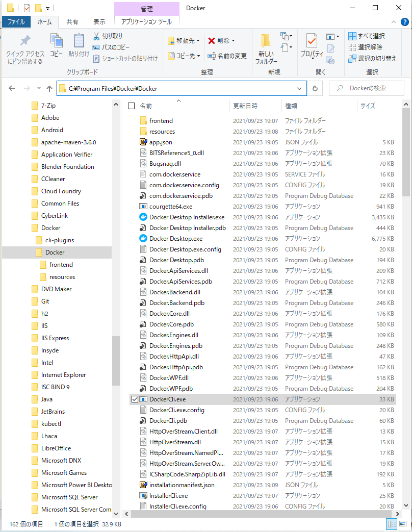This screenshot has width=412, height=532.
Task: Click the Docker Desktop Installer.exe icon
Action: coord(143,217)
